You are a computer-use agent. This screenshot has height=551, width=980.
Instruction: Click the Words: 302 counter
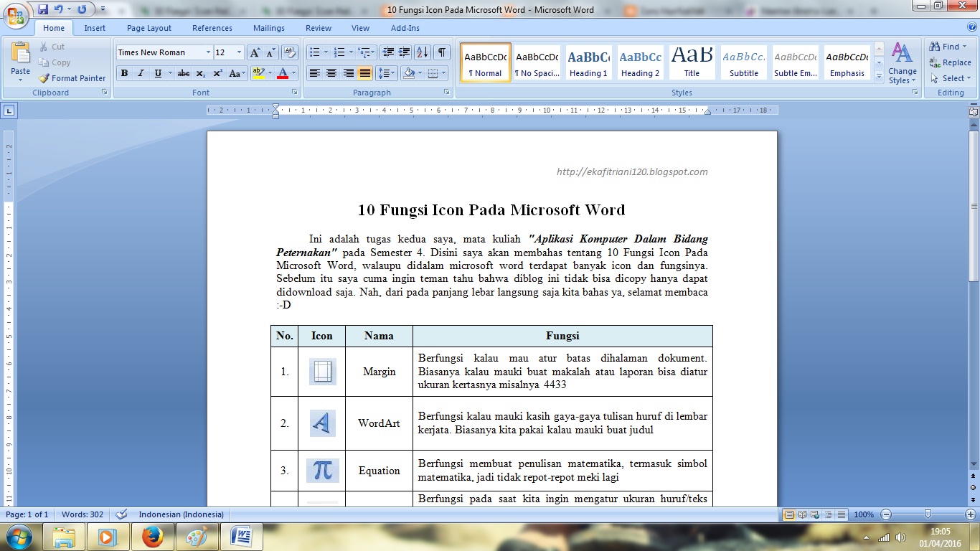[83, 514]
